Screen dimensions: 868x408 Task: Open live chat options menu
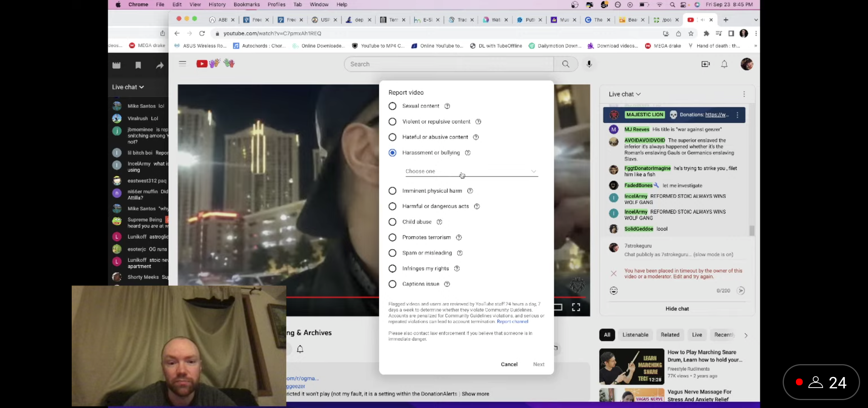744,94
